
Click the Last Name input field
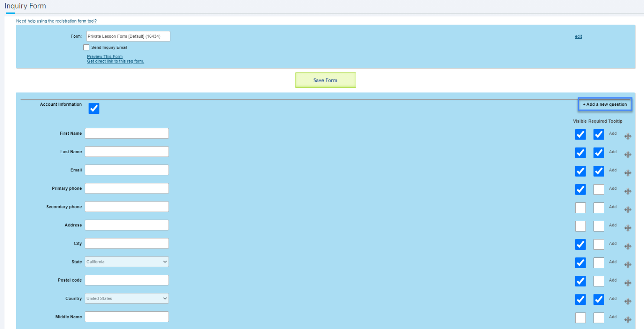127,152
